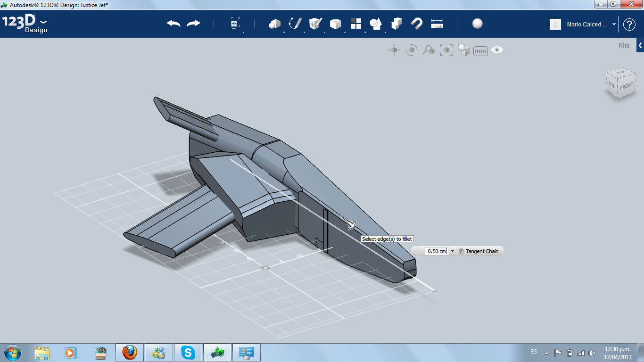Open the Combine tool
644x362 pixels.
click(x=396, y=24)
